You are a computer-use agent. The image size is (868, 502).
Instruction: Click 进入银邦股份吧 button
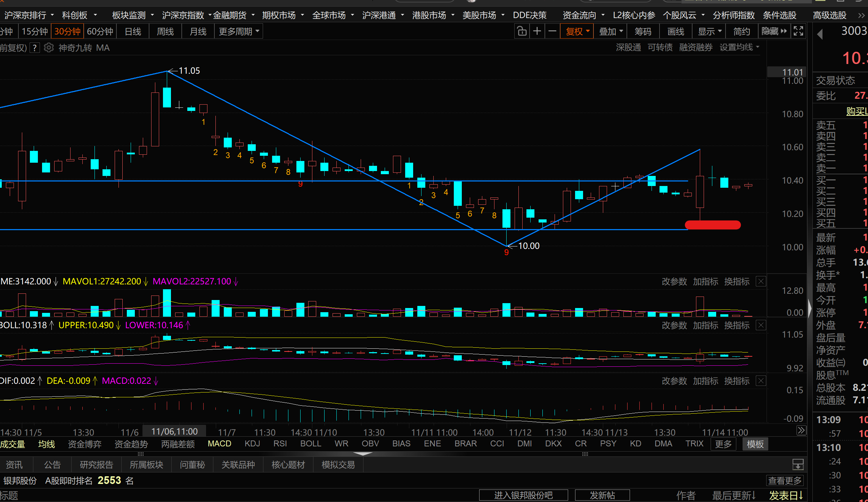tap(523, 495)
